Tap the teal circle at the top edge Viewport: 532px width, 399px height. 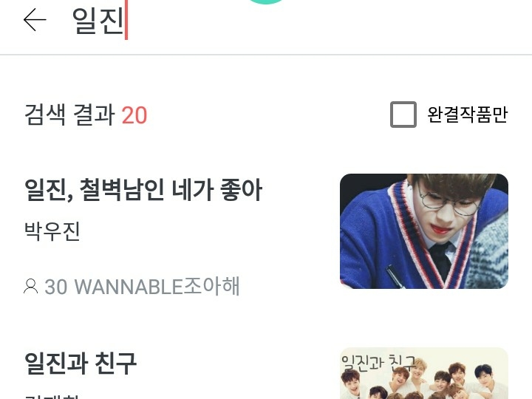(x=266, y=1)
